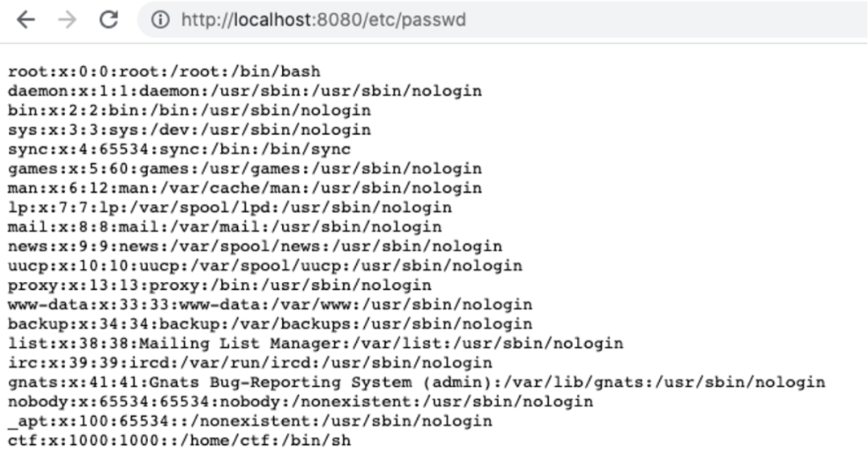Open the site information icon
Viewport: 868px width, 473px height.
(x=161, y=20)
